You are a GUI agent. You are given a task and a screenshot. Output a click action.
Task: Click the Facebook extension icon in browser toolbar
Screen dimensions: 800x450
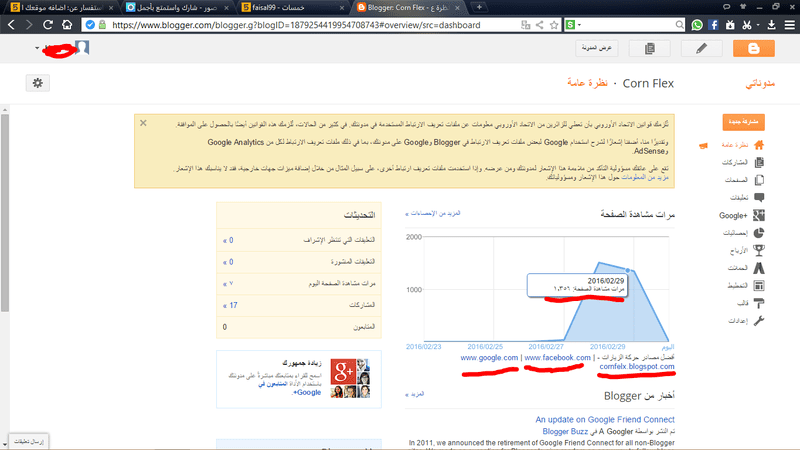click(x=713, y=25)
